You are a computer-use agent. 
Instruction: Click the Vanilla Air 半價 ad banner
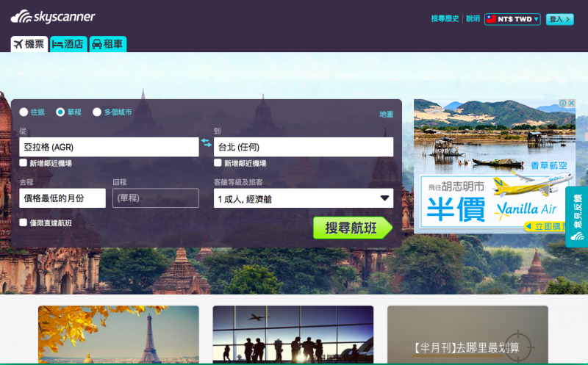[494, 167]
